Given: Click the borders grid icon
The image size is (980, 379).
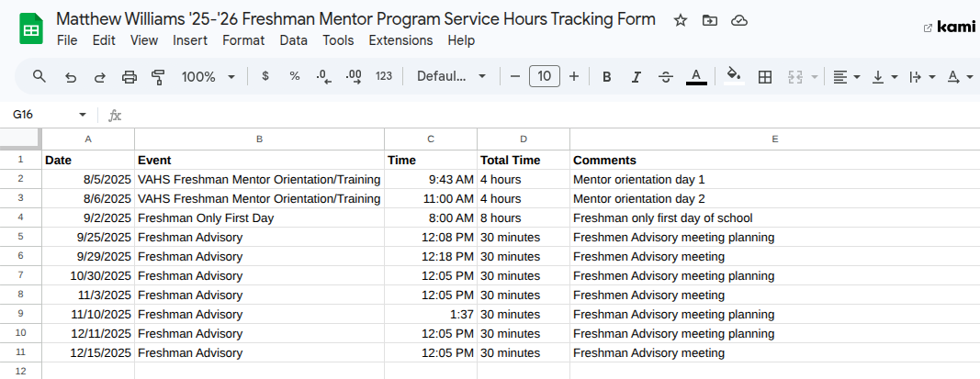Looking at the screenshot, I should pyautogui.click(x=764, y=77).
